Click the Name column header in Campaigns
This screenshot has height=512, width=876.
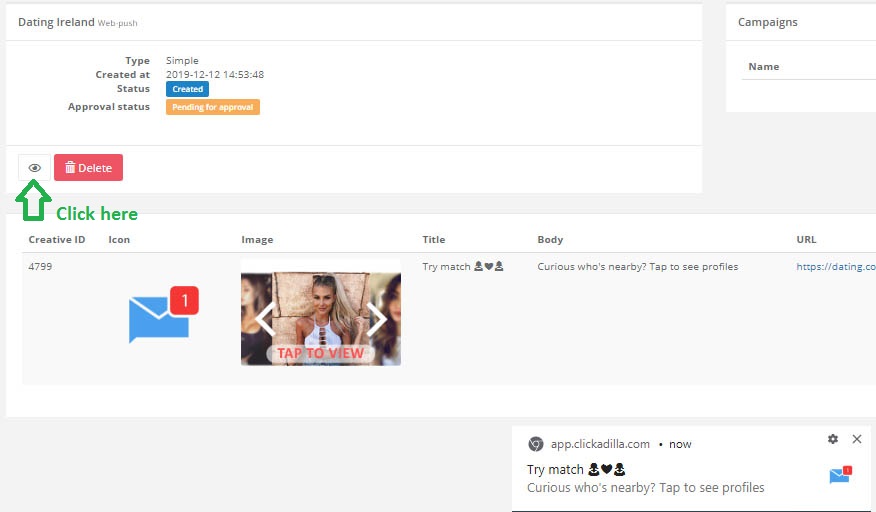[764, 67]
